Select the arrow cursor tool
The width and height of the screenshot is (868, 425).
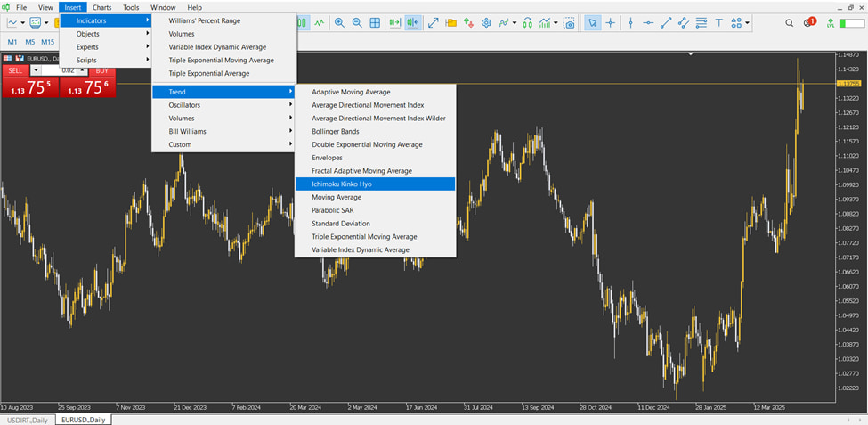point(593,22)
